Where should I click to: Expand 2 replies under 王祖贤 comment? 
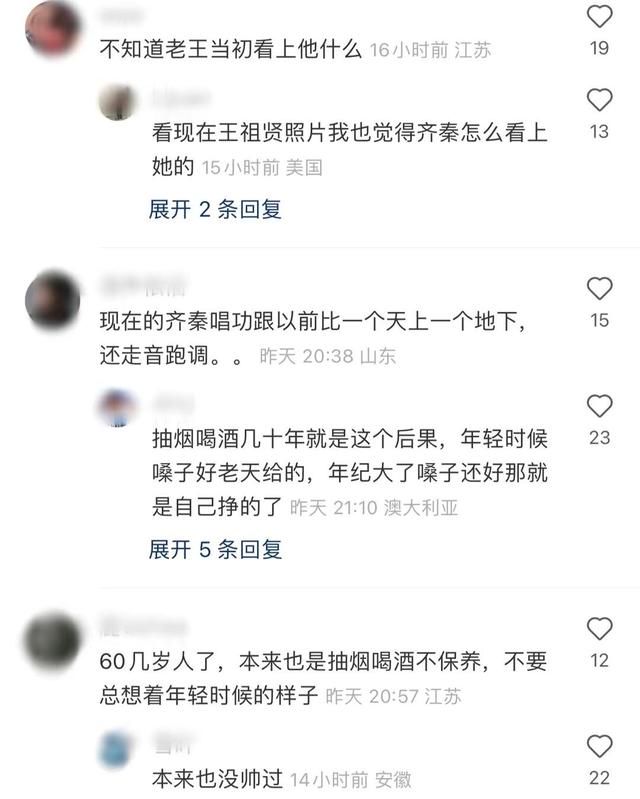215,209
